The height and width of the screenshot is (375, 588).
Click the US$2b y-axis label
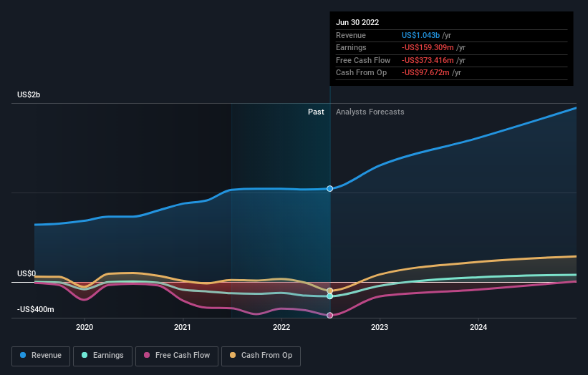29,94
